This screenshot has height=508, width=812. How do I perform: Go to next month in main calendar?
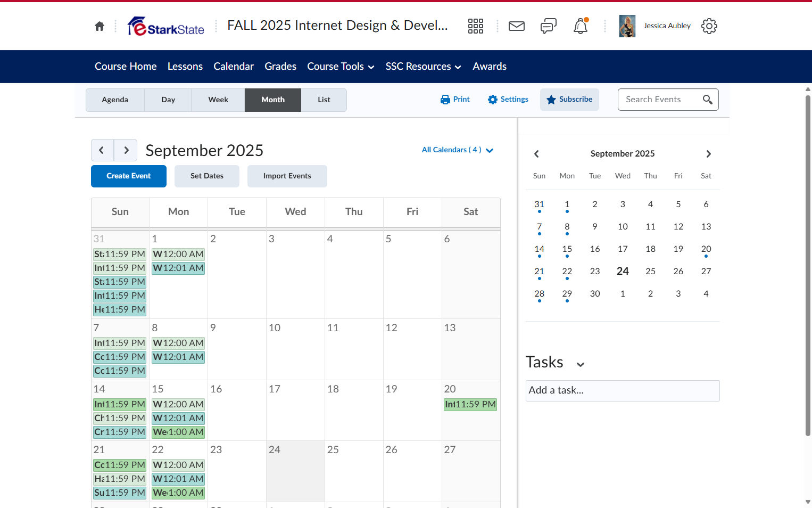[x=126, y=150]
